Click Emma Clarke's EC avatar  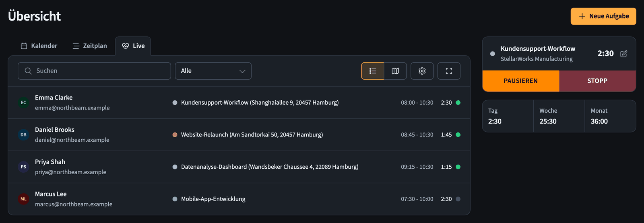(23, 103)
